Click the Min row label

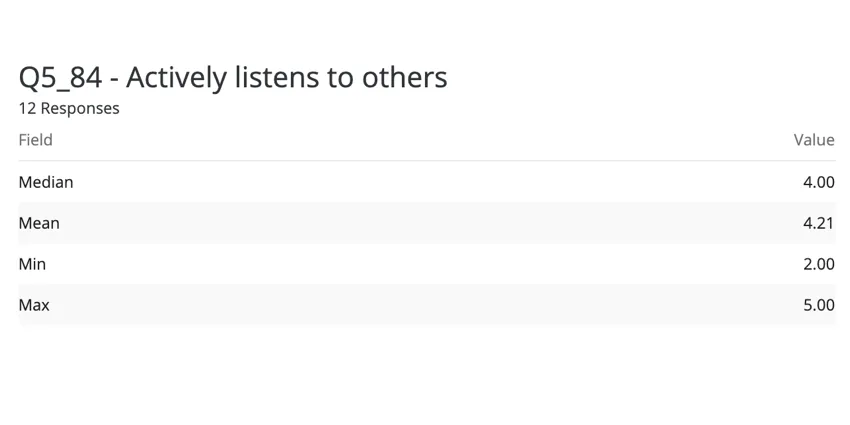coord(32,264)
